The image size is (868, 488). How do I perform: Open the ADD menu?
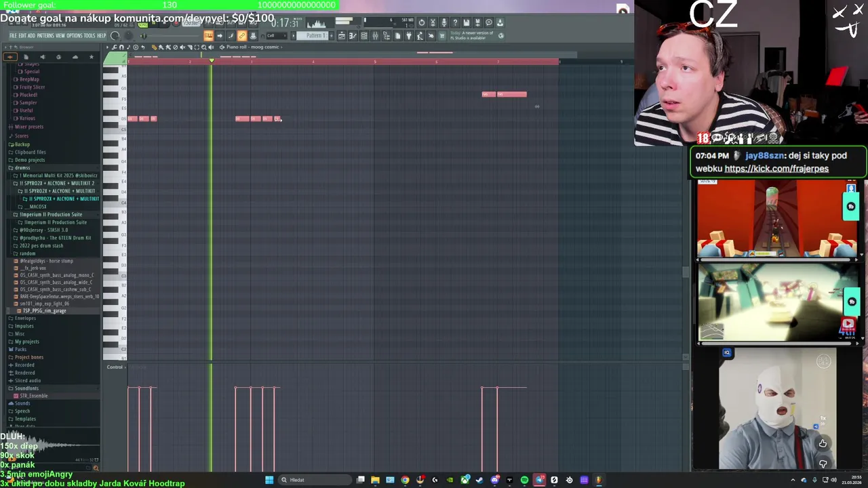click(31, 36)
